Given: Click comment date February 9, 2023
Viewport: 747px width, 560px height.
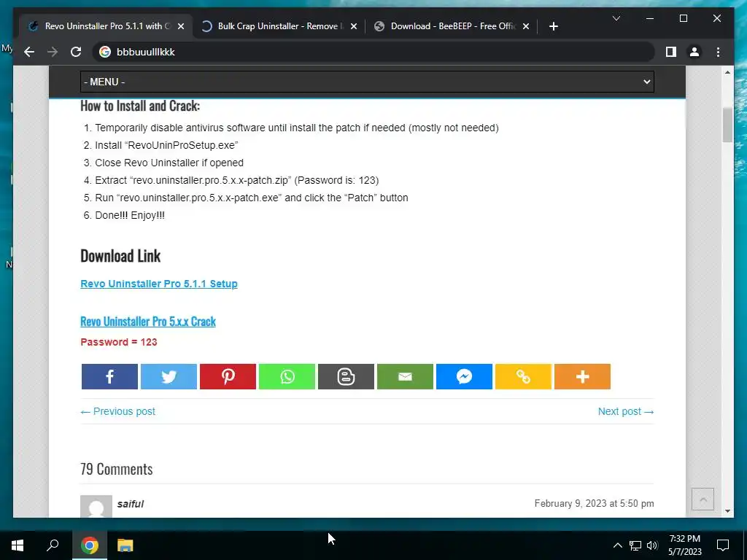Looking at the screenshot, I should pos(594,503).
